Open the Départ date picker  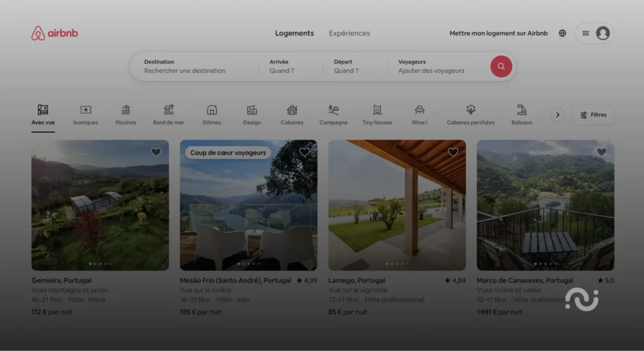(x=355, y=66)
